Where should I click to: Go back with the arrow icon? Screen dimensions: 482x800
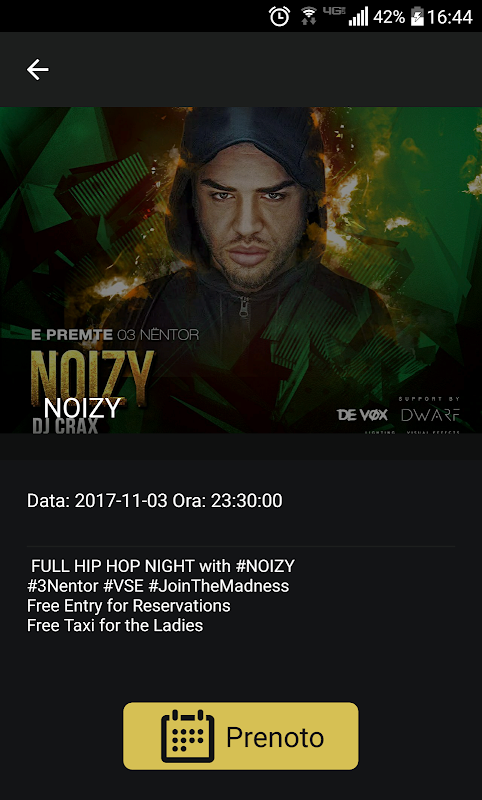coord(38,69)
